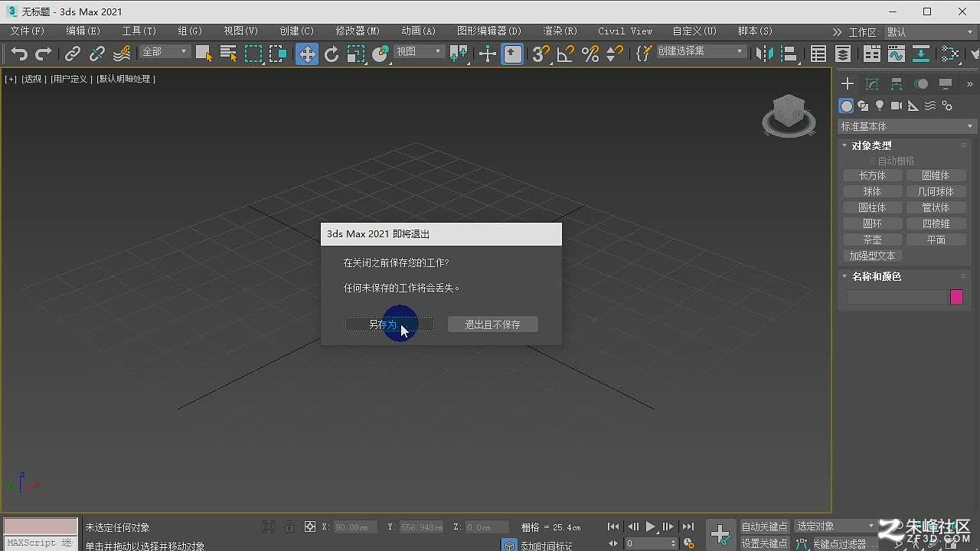Switch to the Hierarchy panel tab
The height and width of the screenshot is (551, 980).
897,84
